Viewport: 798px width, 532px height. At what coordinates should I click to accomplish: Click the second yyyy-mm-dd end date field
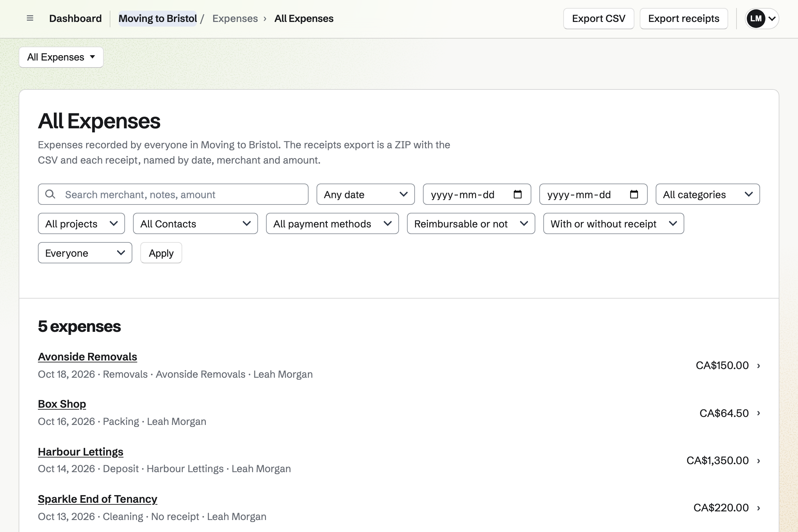coord(593,194)
